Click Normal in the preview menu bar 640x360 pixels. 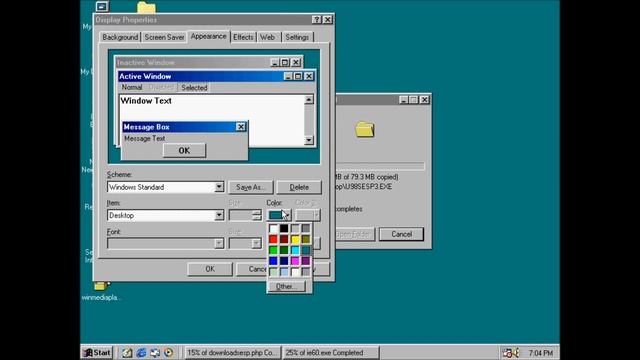132,87
